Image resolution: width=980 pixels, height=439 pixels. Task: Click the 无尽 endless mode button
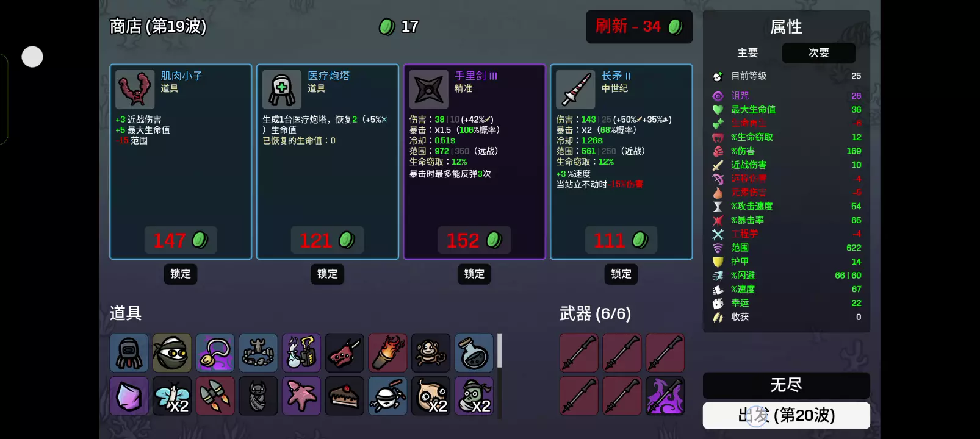(x=787, y=385)
